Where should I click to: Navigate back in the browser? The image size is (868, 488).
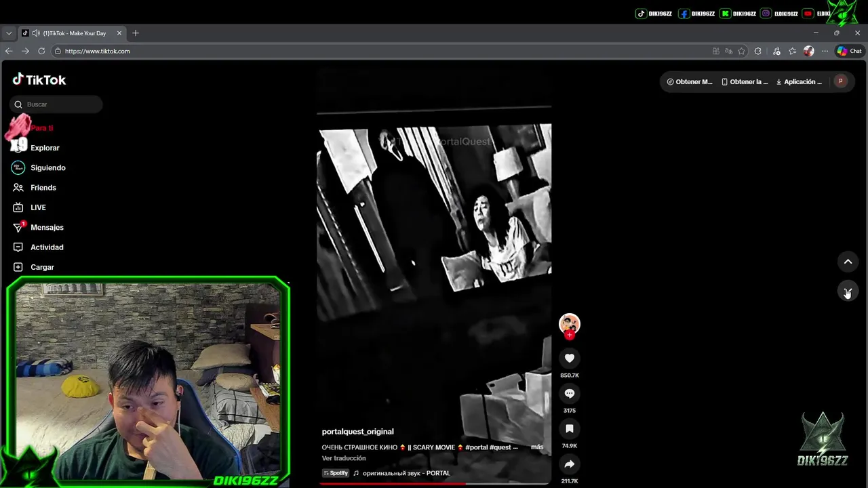(x=9, y=51)
